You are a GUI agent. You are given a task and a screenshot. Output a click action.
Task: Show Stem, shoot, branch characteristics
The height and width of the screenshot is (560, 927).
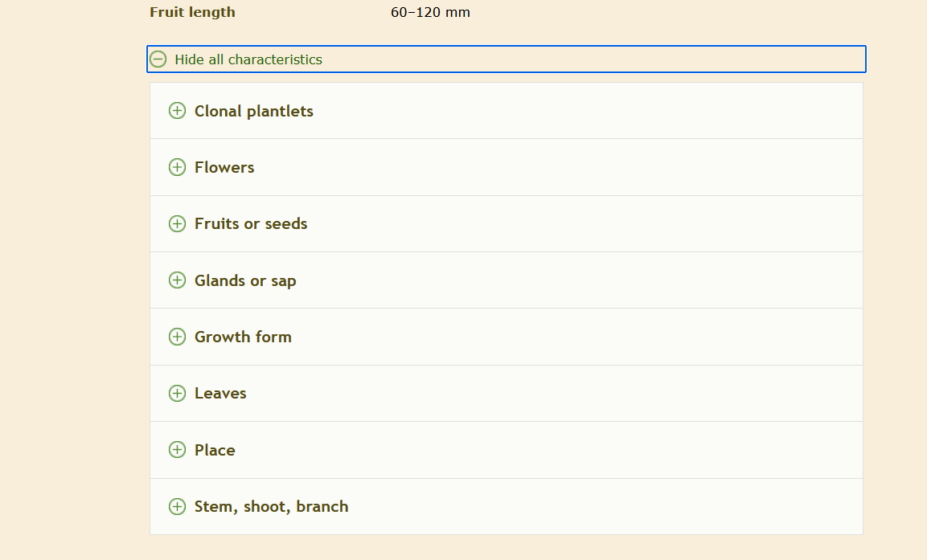coord(271,506)
